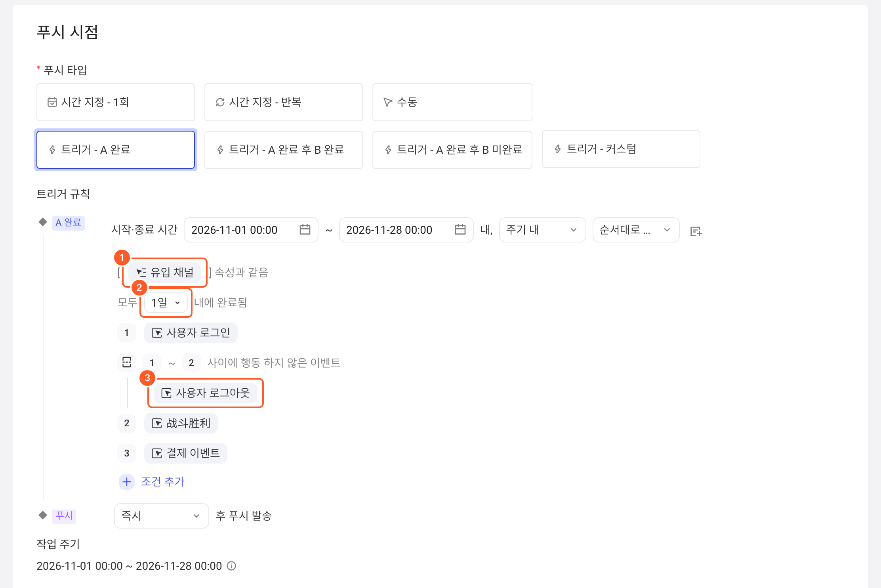Screen dimensions: 881x588
Task: Click the 사용자 로그인 event chip
Action: (x=191, y=333)
